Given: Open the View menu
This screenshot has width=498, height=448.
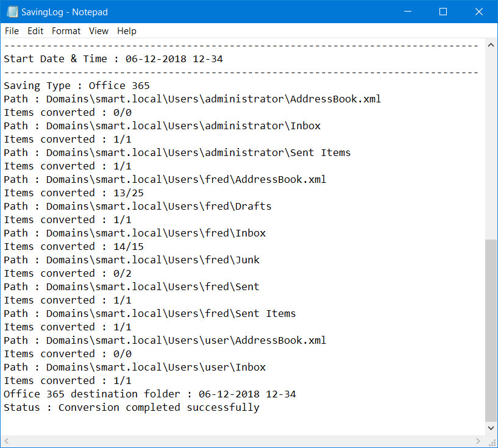Looking at the screenshot, I should [99, 31].
